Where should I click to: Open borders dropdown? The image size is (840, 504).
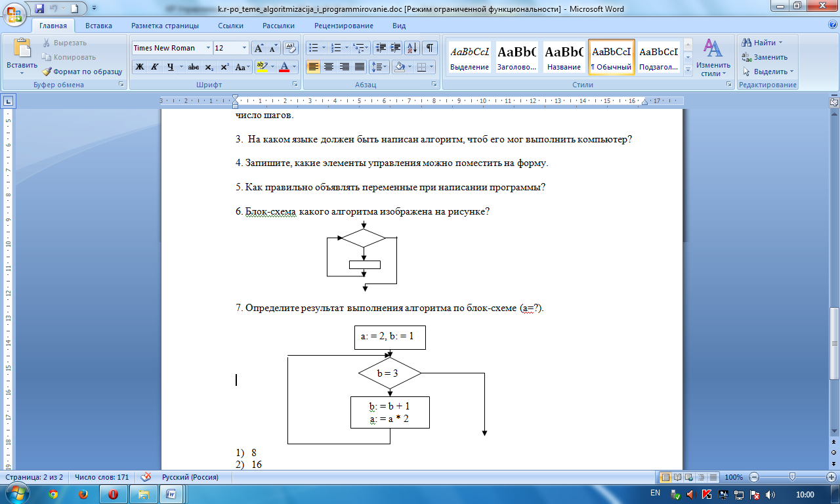430,67
